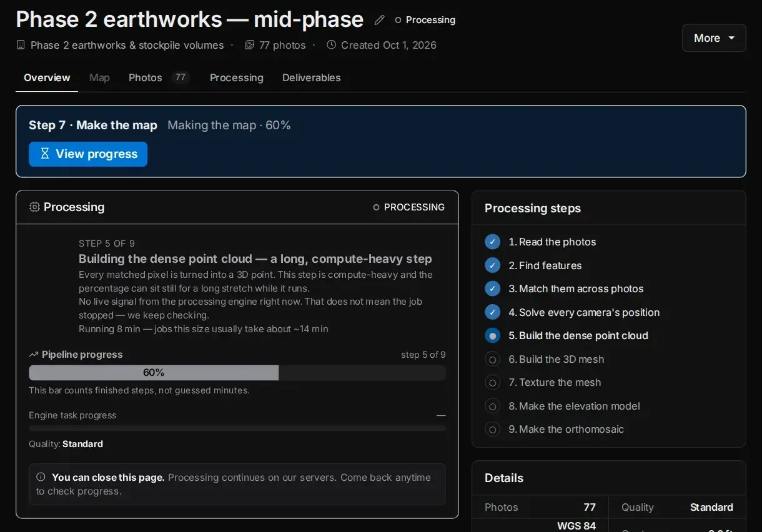Select the Processing tab

pos(237,77)
